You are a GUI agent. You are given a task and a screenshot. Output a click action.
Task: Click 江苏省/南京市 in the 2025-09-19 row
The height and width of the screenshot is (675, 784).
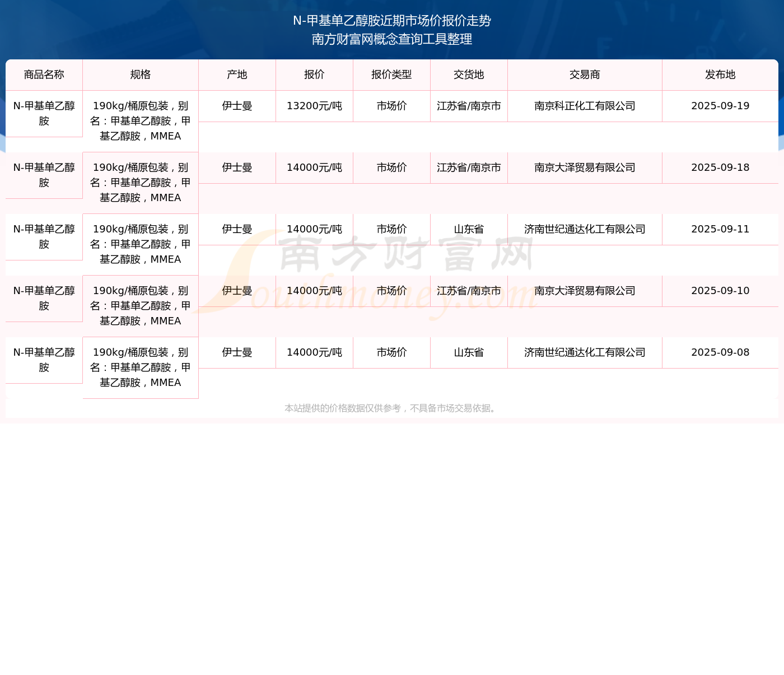[469, 106]
